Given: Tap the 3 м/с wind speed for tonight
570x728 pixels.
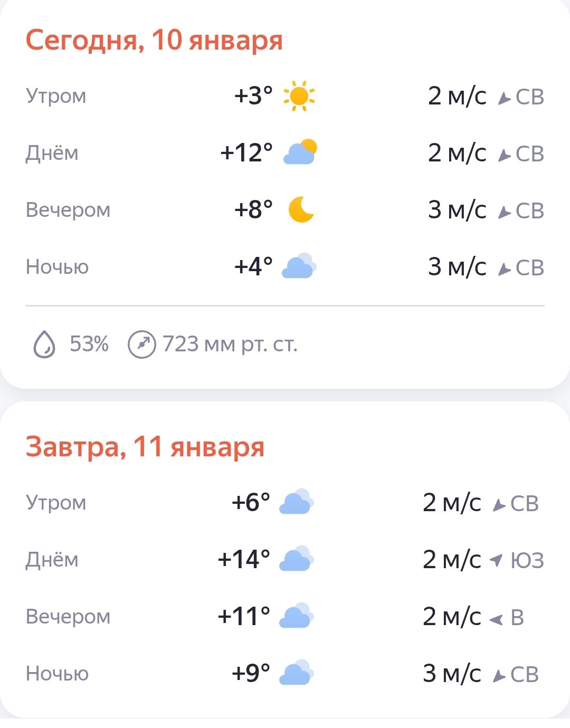Looking at the screenshot, I should 457,267.
